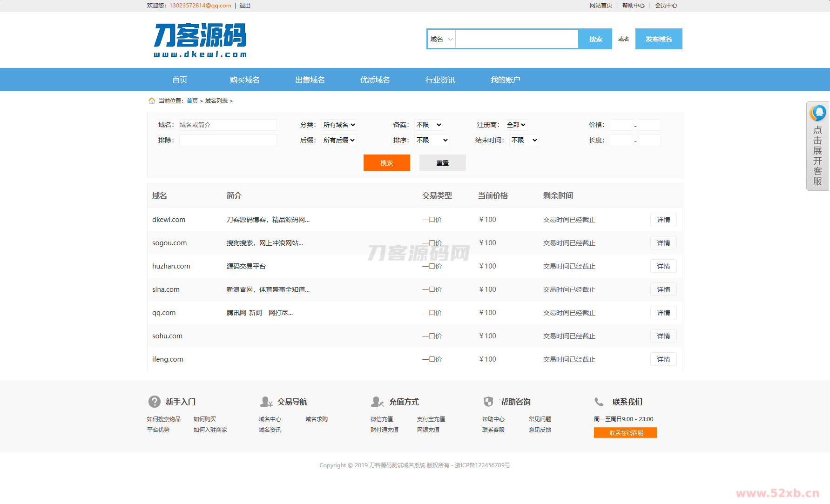
Task: Open the 域名 search type selector in header
Action: pos(441,39)
